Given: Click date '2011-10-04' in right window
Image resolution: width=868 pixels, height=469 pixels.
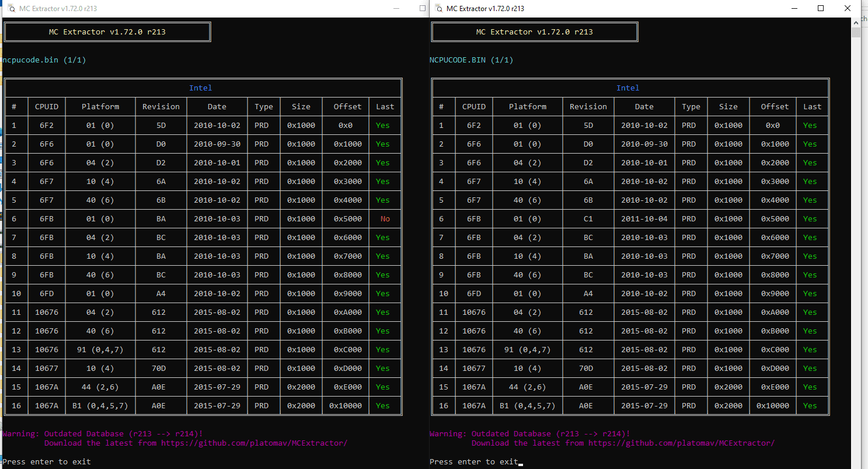Looking at the screenshot, I should pyautogui.click(x=644, y=219).
